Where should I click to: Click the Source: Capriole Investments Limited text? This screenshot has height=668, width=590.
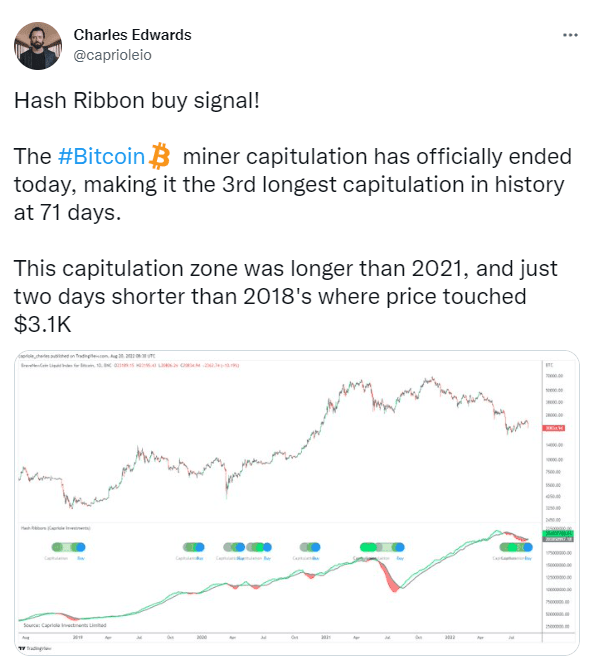click(x=65, y=625)
